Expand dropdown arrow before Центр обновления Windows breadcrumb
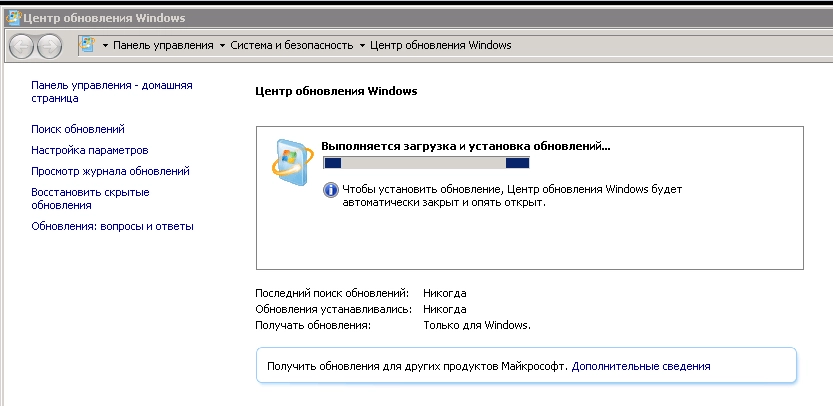 click(x=362, y=46)
